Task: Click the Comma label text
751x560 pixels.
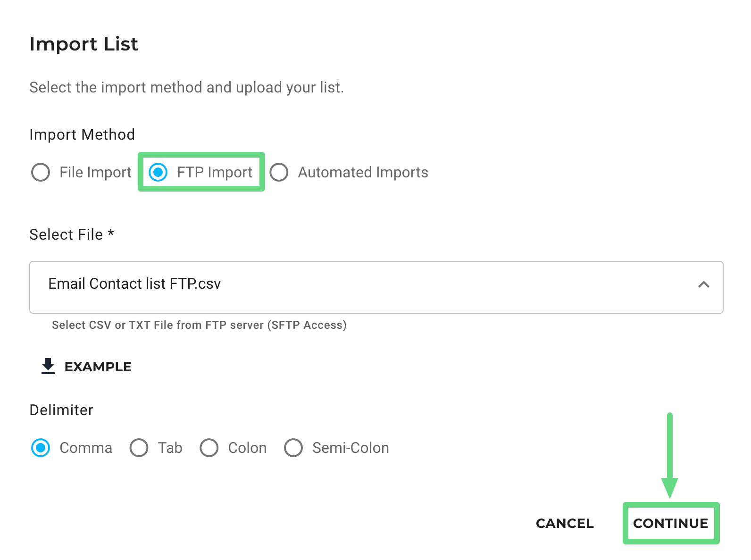Action: coord(86,448)
